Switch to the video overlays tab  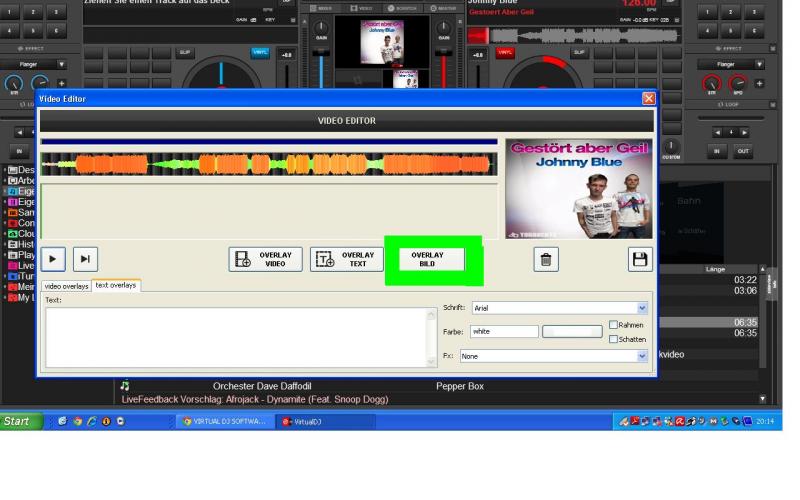(x=66, y=286)
